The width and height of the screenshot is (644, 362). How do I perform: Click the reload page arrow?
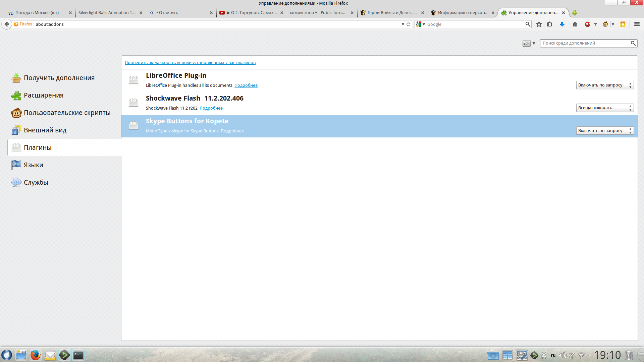pos(409,24)
